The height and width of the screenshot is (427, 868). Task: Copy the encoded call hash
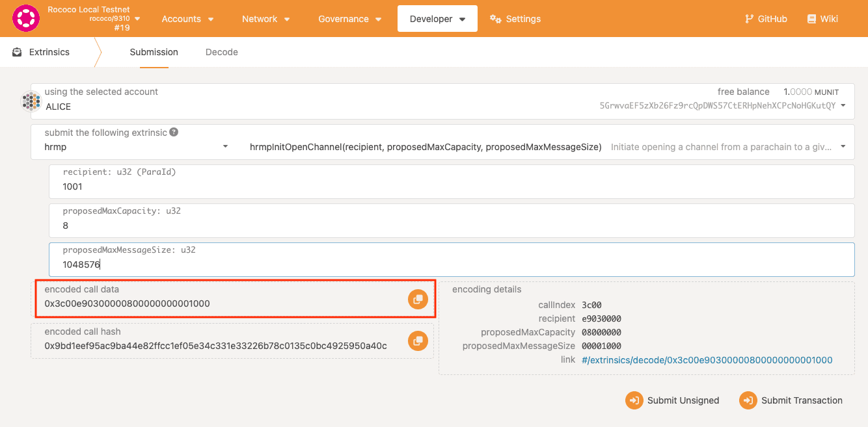click(x=418, y=341)
